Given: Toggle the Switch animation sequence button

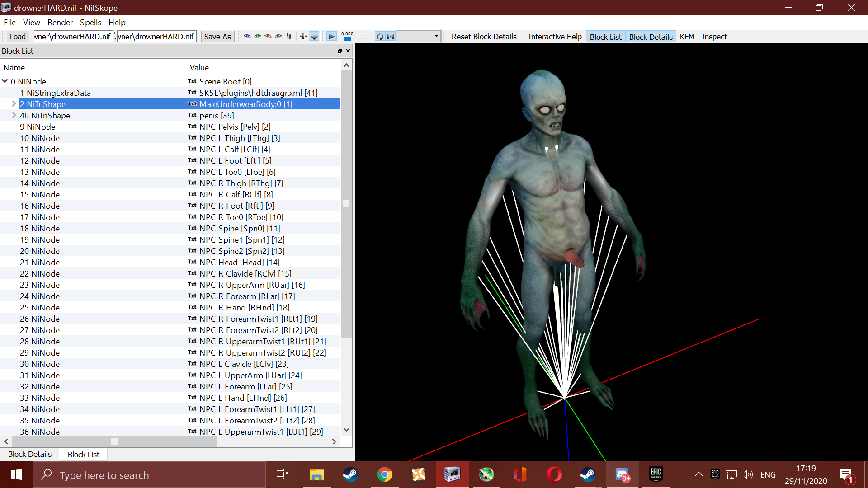Looking at the screenshot, I should coord(391,37).
